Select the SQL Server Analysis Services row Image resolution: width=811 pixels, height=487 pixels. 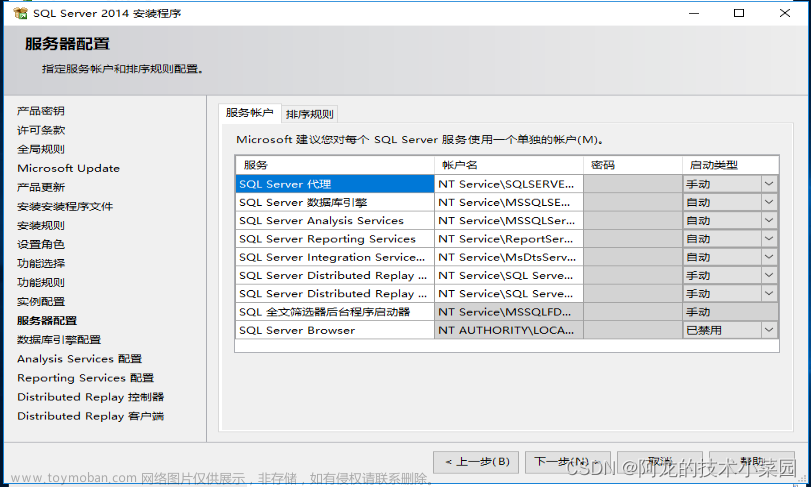pos(335,220)
